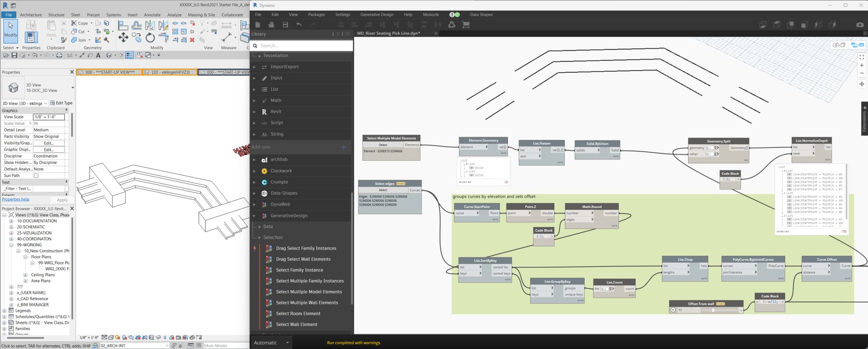Expand the 10-DOCUMENTATION tree node
The width and height of the screenshot is (868, 349).
[11, 221]
